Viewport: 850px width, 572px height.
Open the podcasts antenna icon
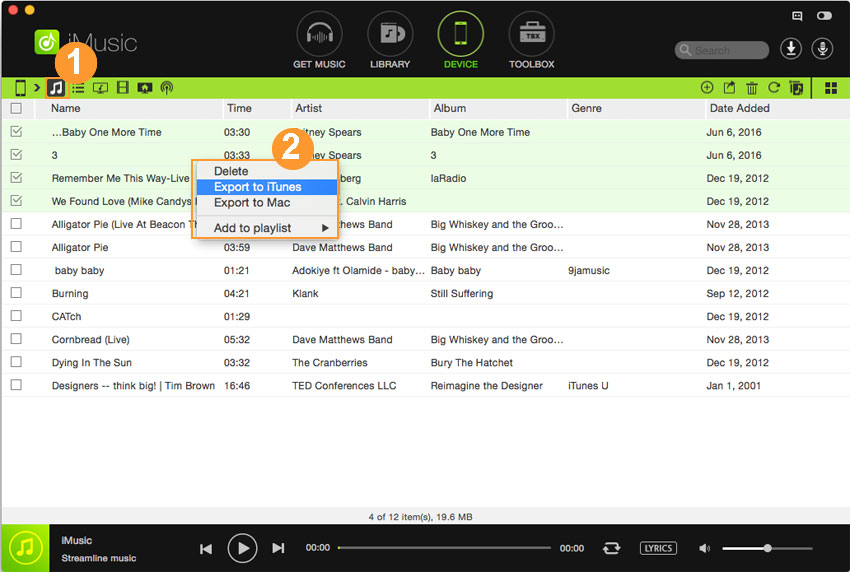[x=167, y=88]
